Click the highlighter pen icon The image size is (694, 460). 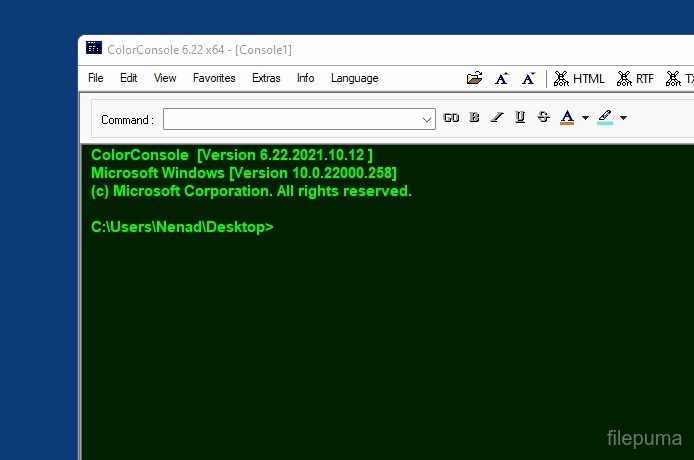(x=605, y=118)
